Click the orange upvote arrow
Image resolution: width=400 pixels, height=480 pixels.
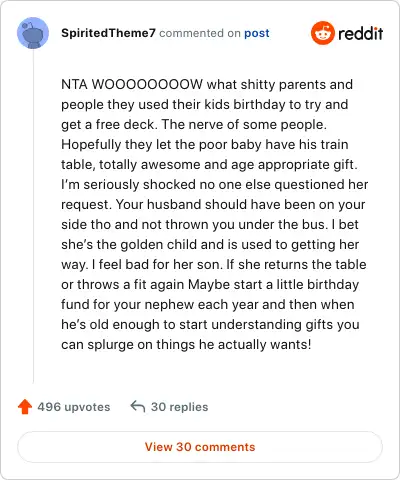click(25, 407)
